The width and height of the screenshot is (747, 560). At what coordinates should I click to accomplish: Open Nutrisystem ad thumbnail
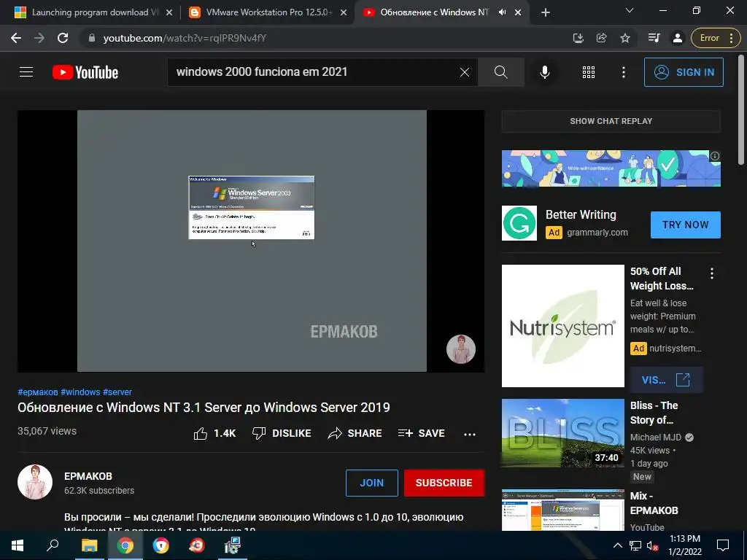coord(562,326)
